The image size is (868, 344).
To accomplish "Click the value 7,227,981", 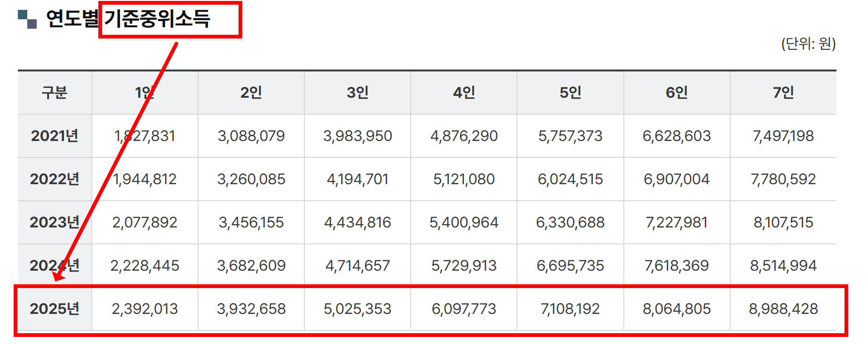I will tap(677, 222).
